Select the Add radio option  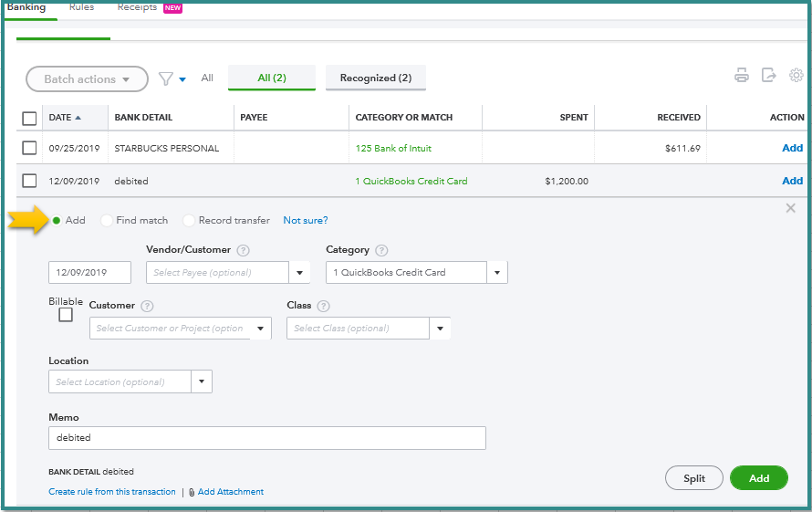pyautogui.click(x=57, y=220)
